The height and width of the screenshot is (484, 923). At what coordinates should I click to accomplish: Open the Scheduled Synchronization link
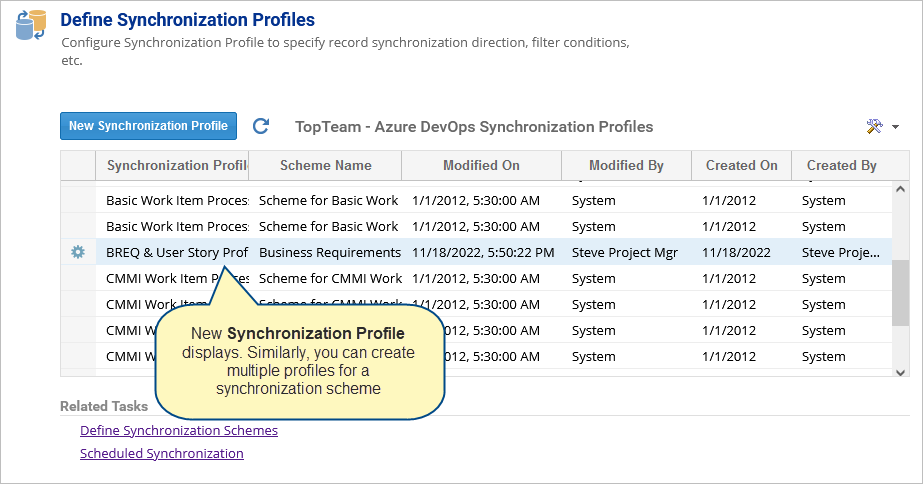click(x=162, y=453)
